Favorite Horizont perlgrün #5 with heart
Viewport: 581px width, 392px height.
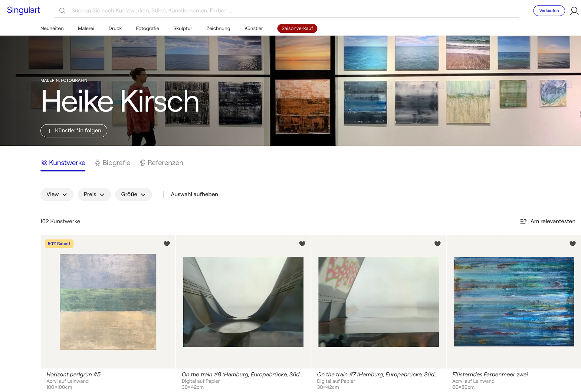pos(167,244)
